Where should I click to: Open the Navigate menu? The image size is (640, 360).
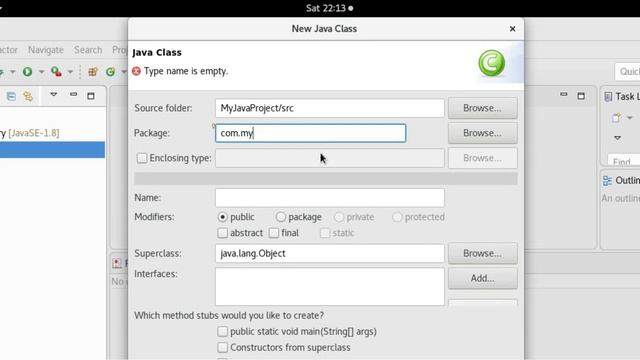[46, 50]
